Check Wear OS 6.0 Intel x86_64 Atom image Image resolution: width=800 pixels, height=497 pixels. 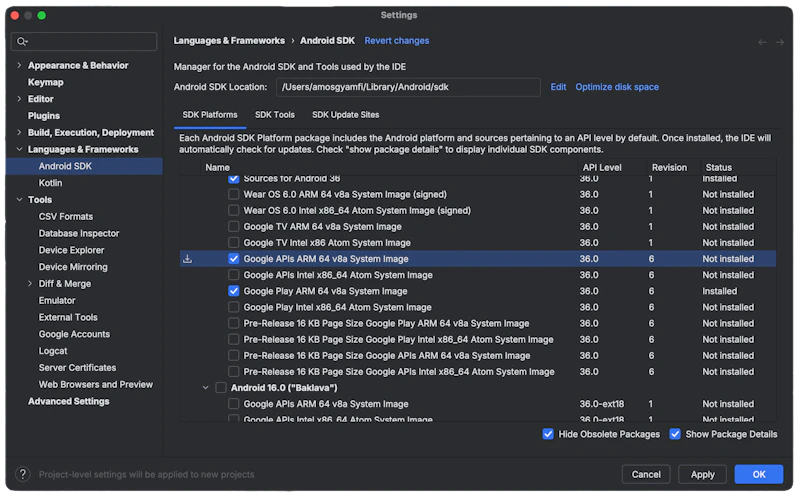[x=234, y=210]
